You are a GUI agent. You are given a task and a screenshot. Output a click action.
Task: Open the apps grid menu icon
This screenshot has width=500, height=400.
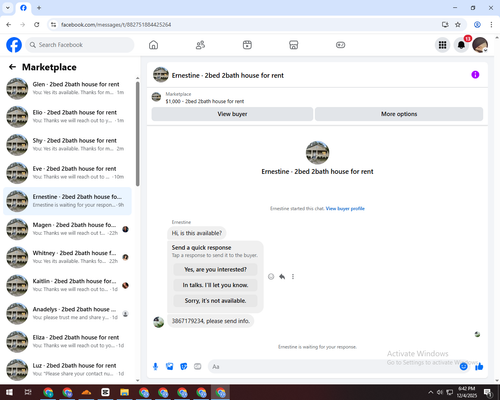click(442, 45)
